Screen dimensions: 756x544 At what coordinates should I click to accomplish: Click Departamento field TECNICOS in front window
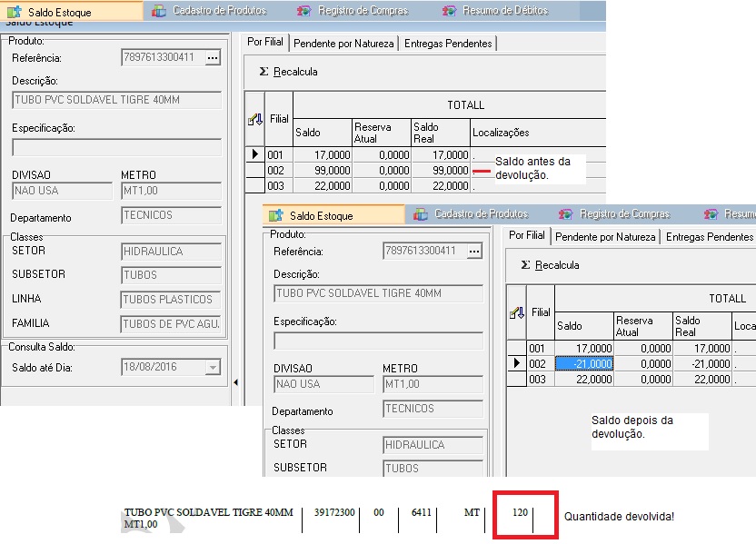point(433,409)
